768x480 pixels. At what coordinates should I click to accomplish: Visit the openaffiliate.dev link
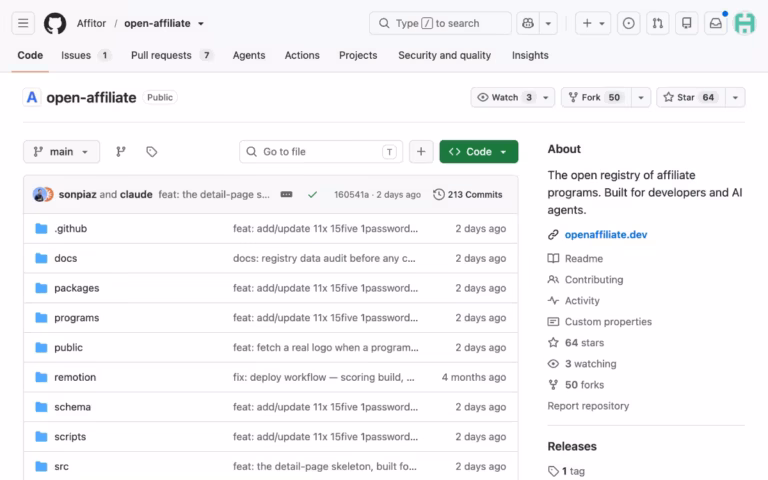coord(606,235)
